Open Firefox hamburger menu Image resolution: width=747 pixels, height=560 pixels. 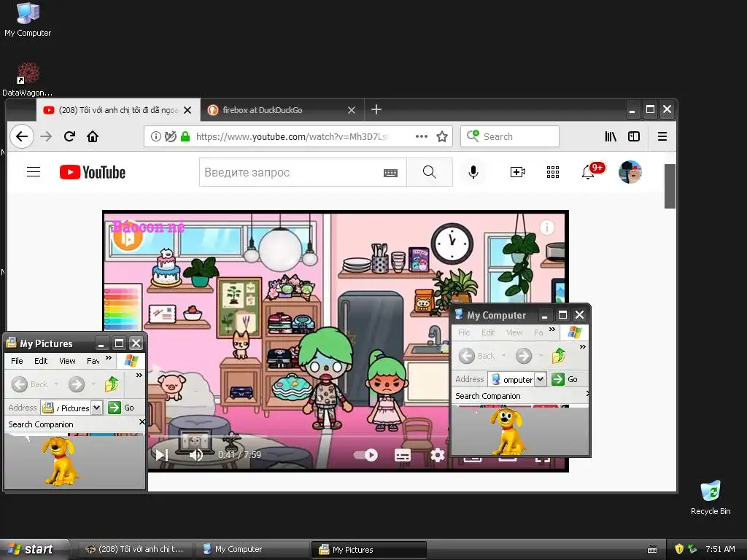[x=662, y=136]
